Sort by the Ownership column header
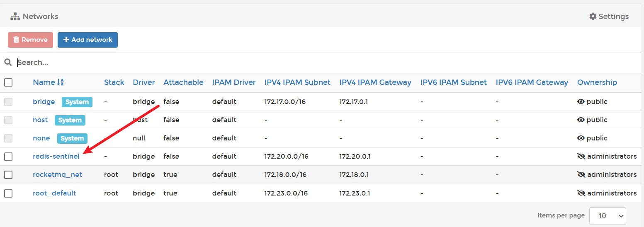 pyautogui.click(x=597, y=82)
